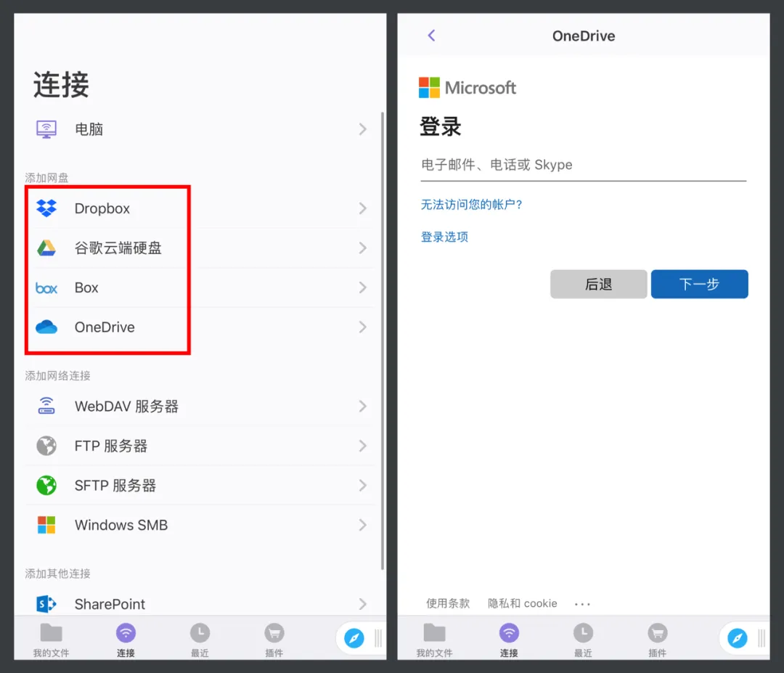Click the green globe SFTP icon

(x=46, y=485)
